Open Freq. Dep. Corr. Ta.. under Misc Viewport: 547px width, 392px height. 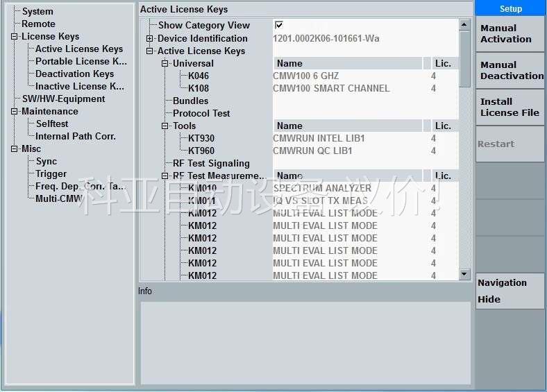click(80, 187)
